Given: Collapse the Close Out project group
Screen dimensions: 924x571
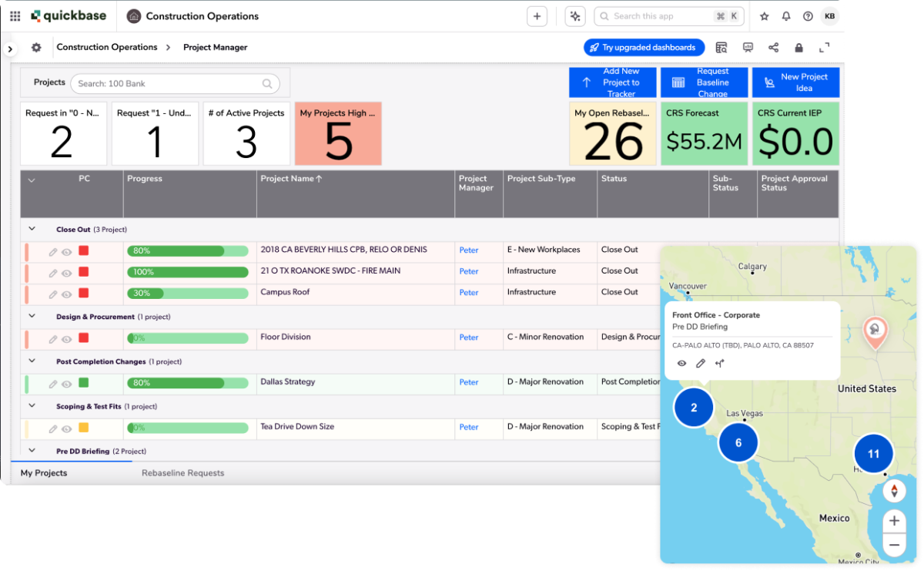Looking at the screenshot, I should (32, 229).
